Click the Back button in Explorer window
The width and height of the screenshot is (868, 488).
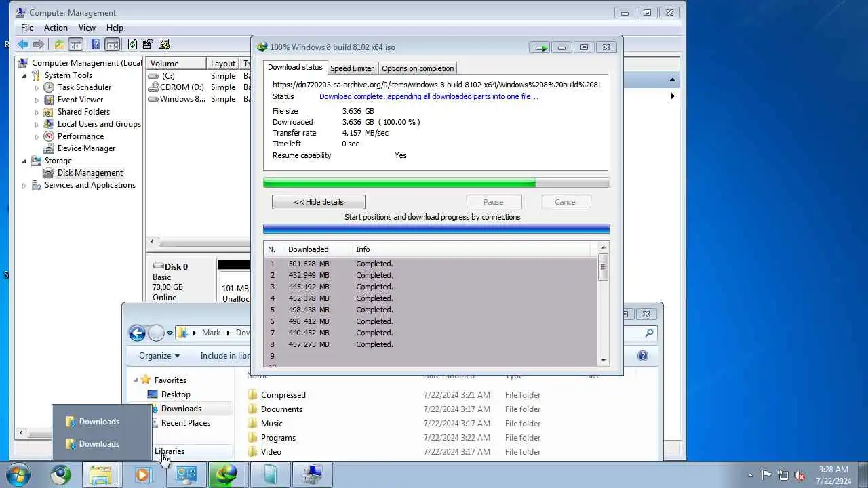point(137,333)
